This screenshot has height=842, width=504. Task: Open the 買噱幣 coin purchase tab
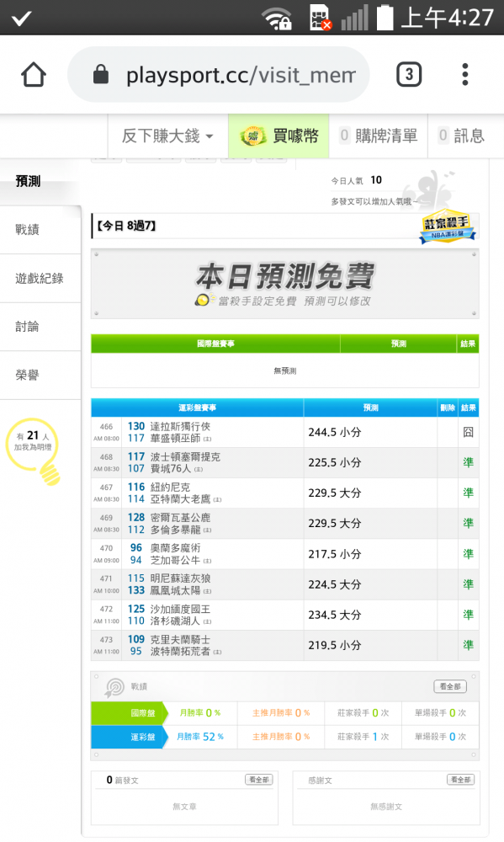point(279,136)
